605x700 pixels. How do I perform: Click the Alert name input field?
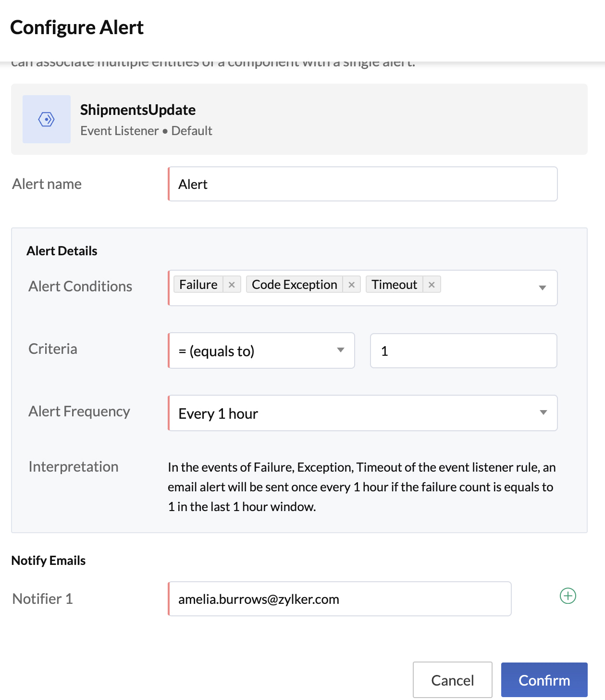point(362,184)
